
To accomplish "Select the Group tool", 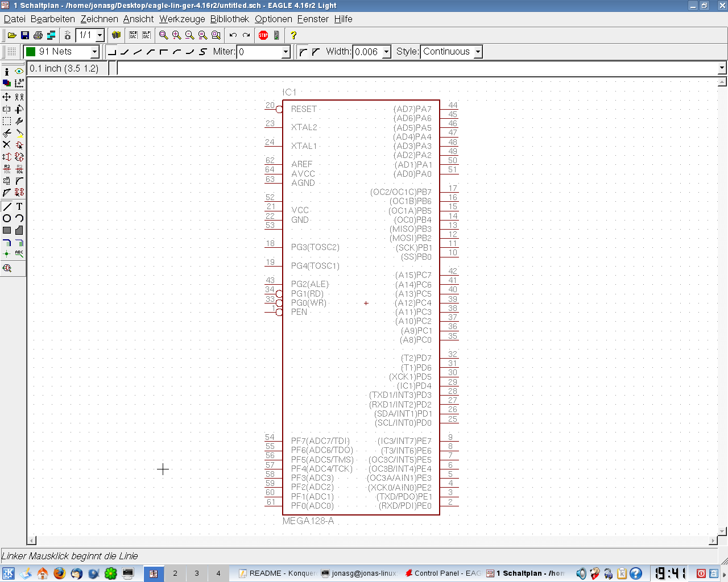I will click(x=7, y=121).
